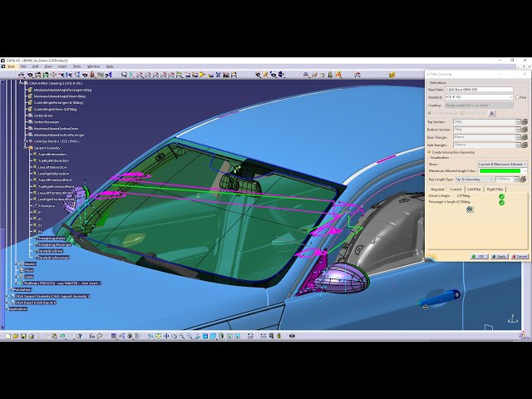
Task: Select the TriangleLegDriver tree item
Action: point(52,239)
